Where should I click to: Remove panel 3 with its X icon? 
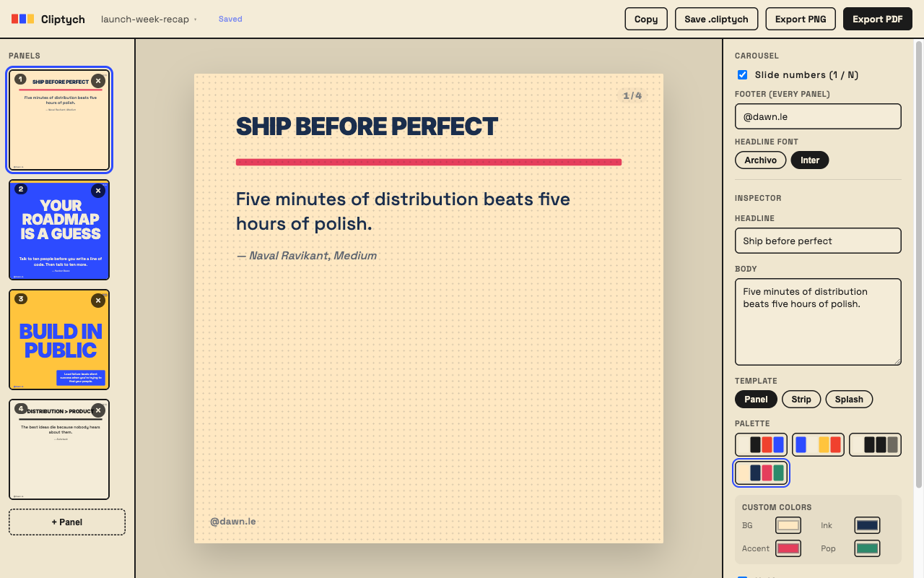pyautogui.click(x=98, y=301)
